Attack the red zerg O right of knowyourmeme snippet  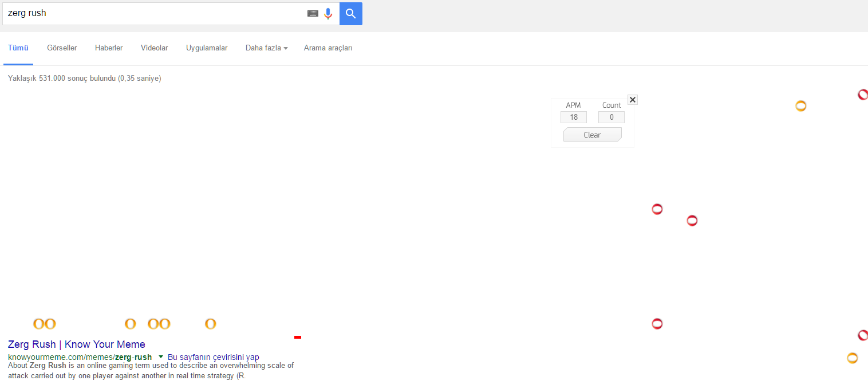coord(657,324)
